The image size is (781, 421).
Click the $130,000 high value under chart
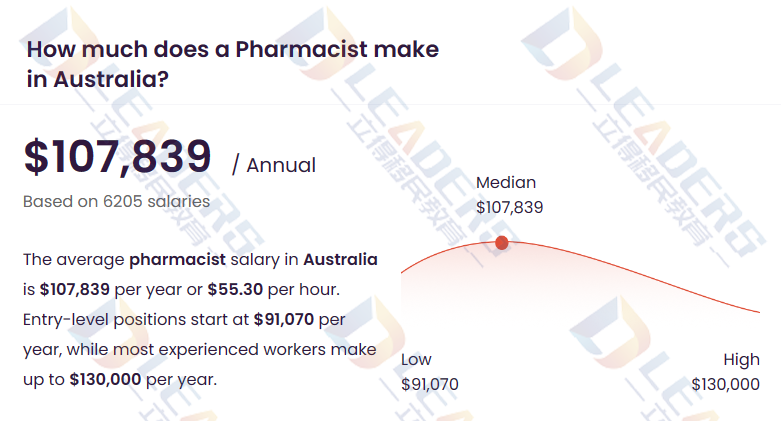click(725, 384)
